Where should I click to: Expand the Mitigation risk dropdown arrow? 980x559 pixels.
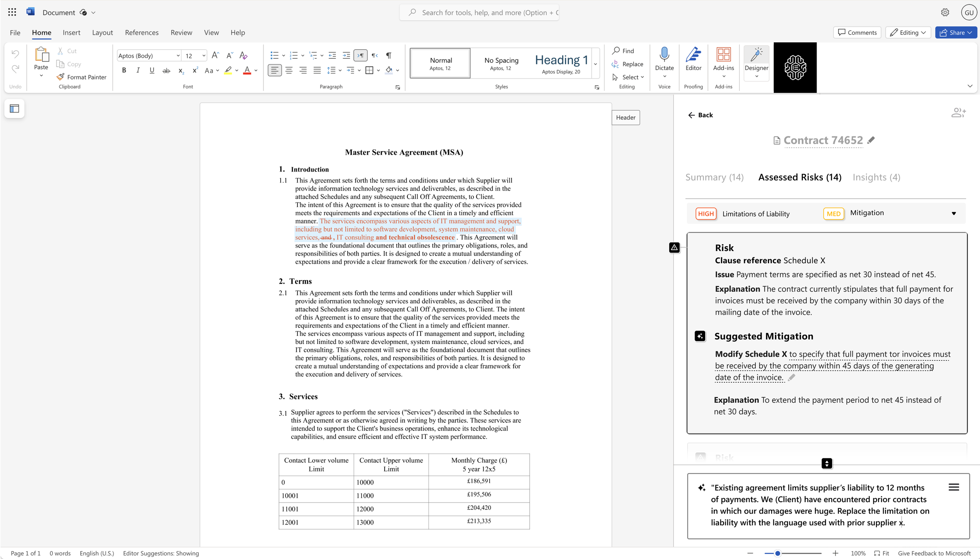953,213
